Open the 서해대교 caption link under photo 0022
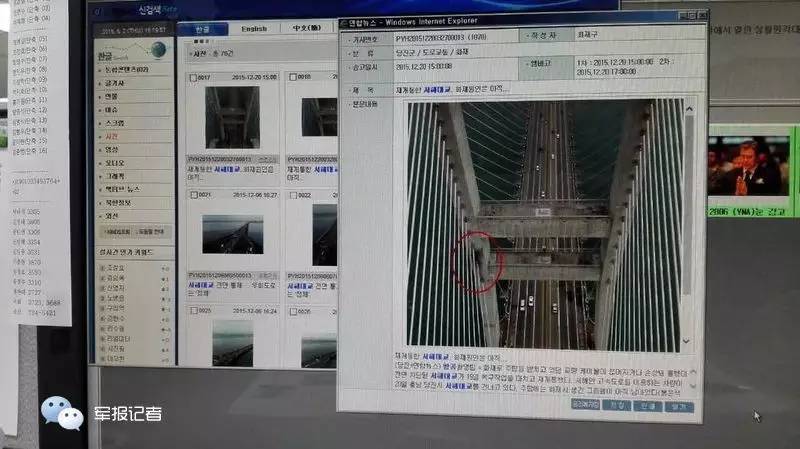The width and height of the screenshot is (800, 449). point(300,286)
